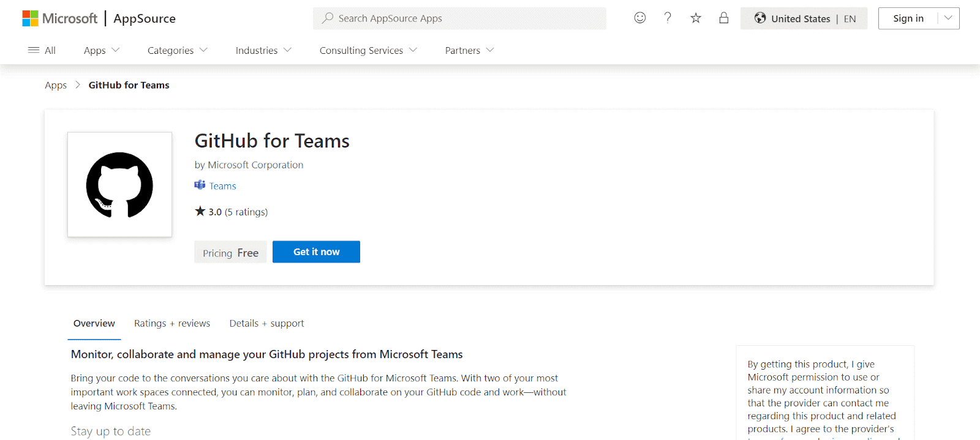Click the Teams product icon
This screenshot has height=440, width=980.
pos(200,185)
